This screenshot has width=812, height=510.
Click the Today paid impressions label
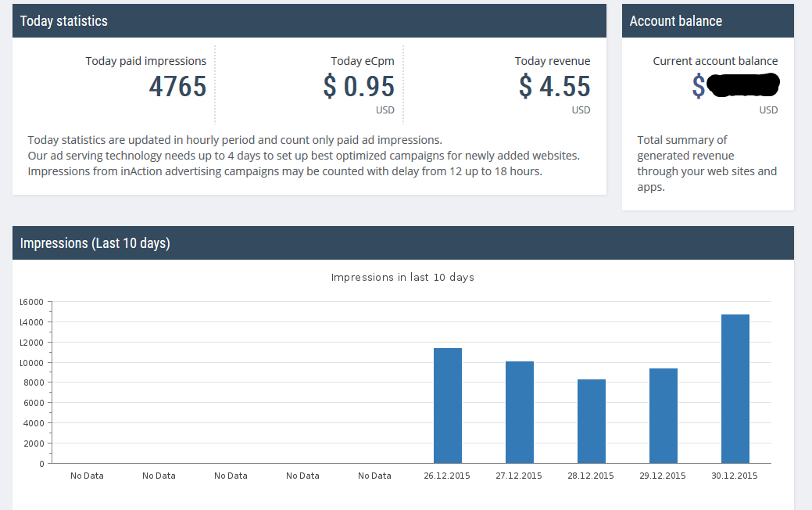[x=146, y=61]
